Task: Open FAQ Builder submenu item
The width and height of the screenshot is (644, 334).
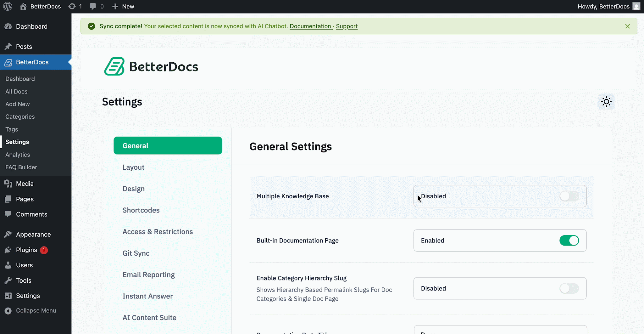Action: pos(21,167)
